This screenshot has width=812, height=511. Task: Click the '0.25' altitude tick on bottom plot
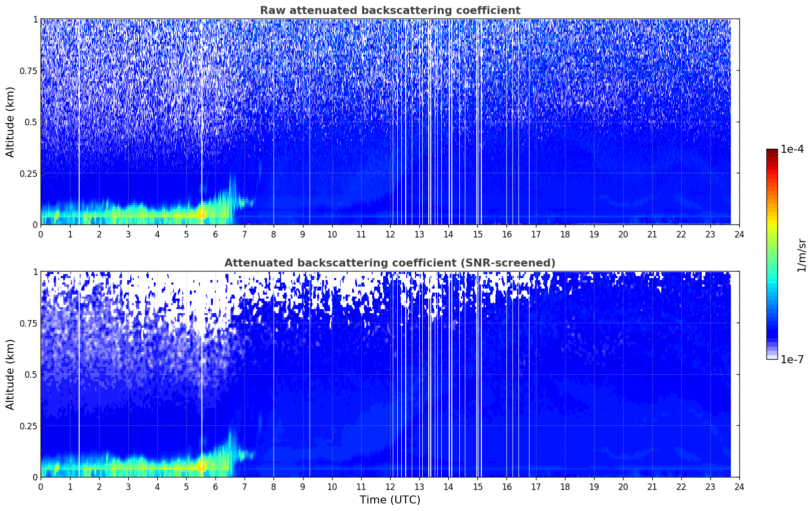click(29, 426)
